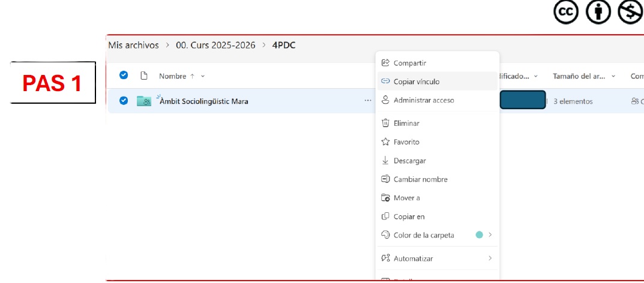The image size is (644, 283).
Task: Select Mover a in context menu
Action: click(406, 198)
